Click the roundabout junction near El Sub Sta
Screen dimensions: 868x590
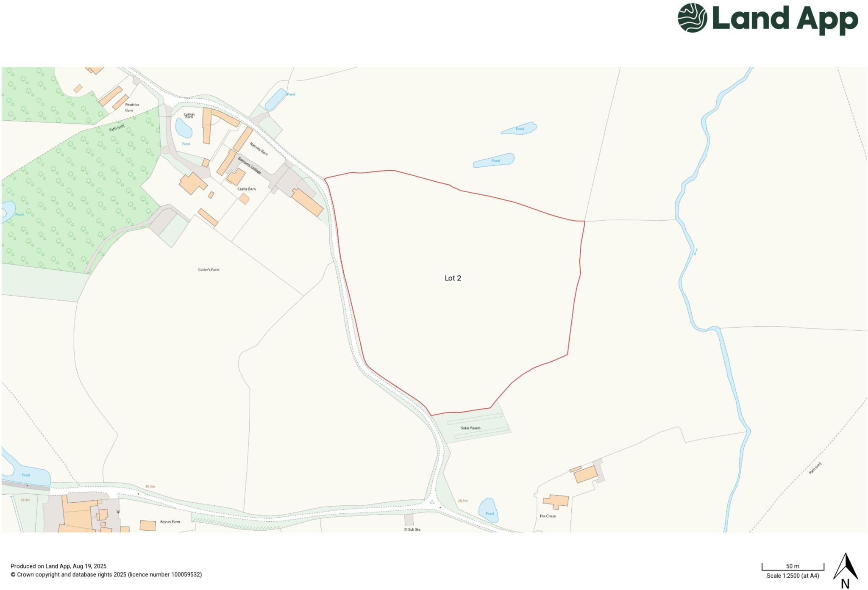[432, 503]
